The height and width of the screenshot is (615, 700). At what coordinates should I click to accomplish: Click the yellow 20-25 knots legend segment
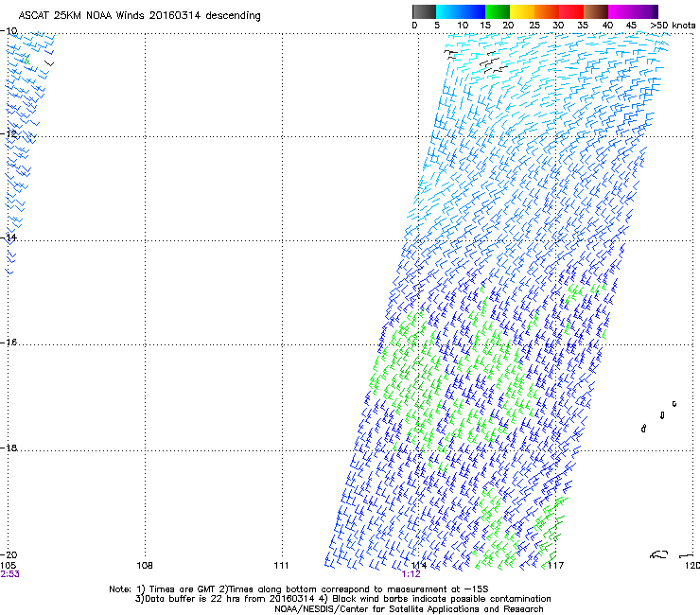pyautogui.click(x=522, y=11)
